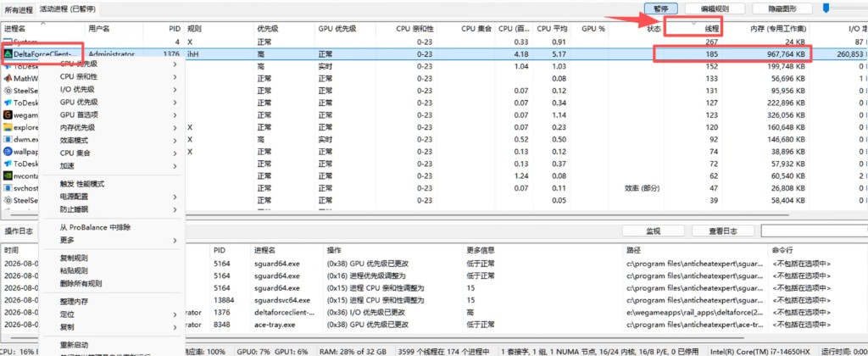Choose 从 ProBalance 中排除
868x356 pixels.
(111, 227)
